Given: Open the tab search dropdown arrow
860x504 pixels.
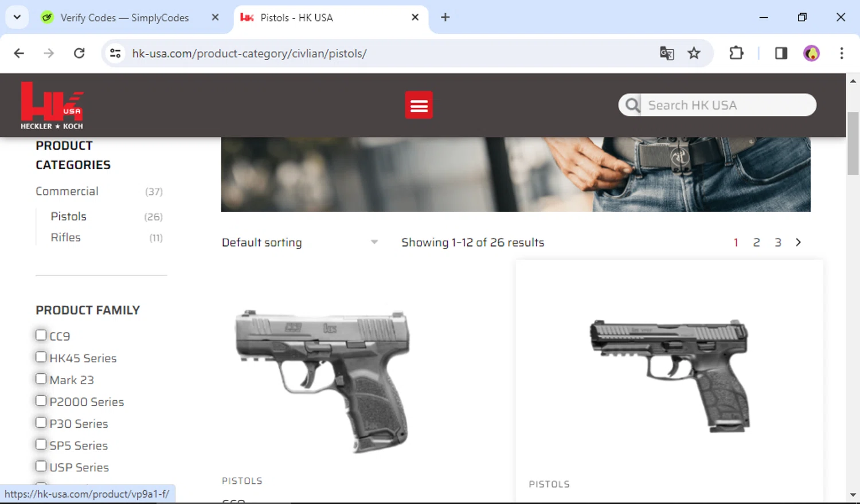Looking at the screenshot, I should [17, 17].
